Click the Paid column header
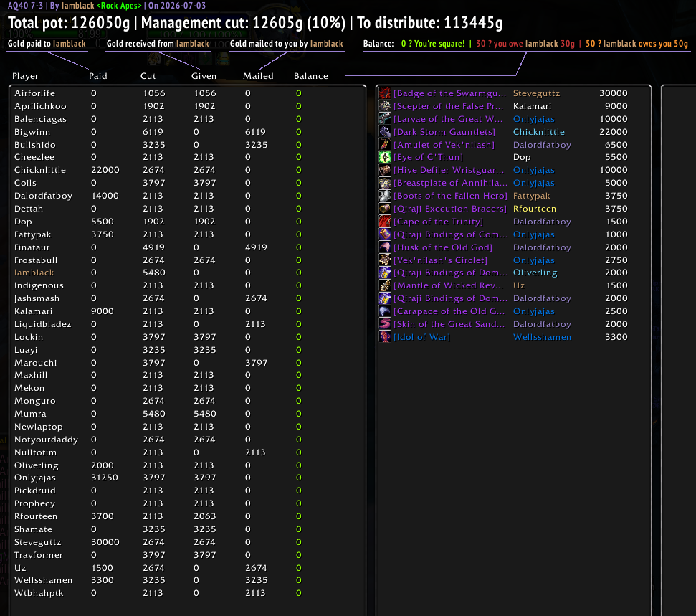 [98, 76]
